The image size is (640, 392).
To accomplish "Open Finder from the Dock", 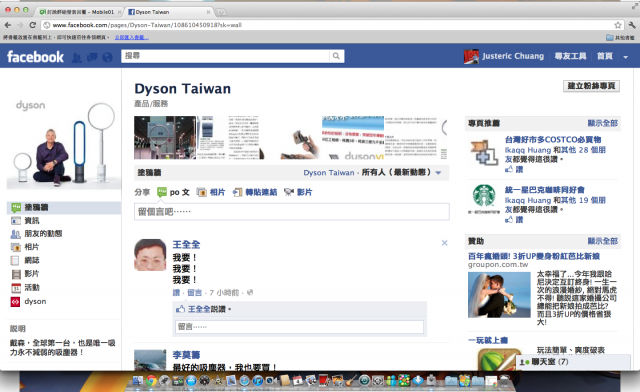I will (x=138, y=381).
